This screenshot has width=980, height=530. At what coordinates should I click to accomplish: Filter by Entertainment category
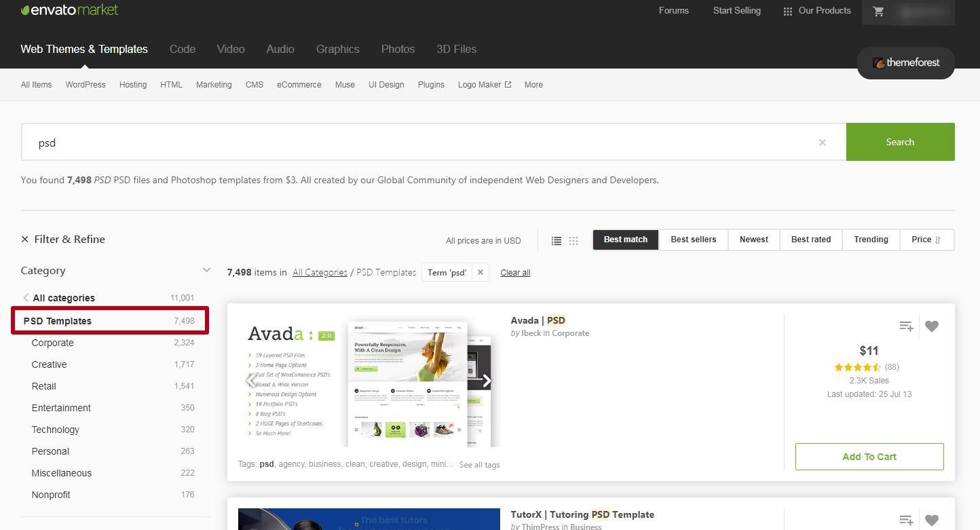coord(61,408)
